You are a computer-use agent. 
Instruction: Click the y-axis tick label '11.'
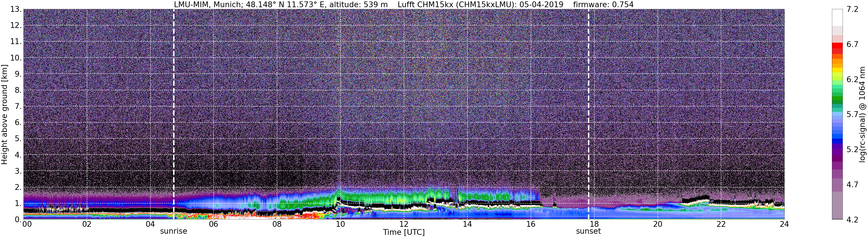tap(16, 42)
